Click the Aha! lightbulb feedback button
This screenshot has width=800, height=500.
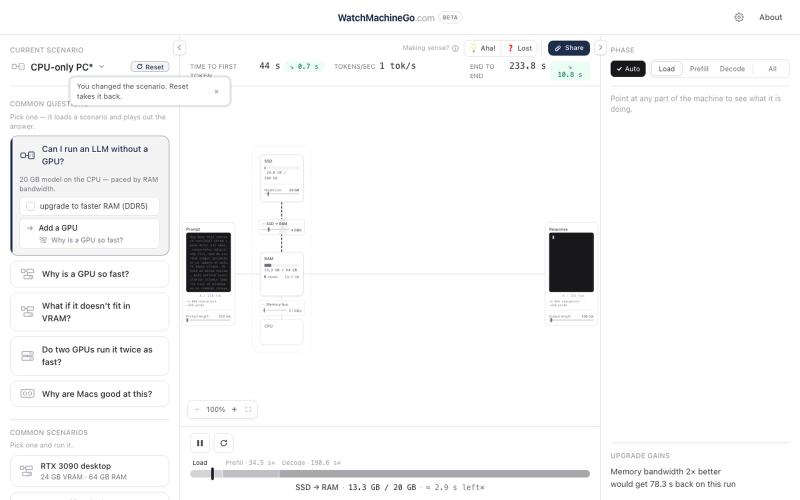(483, 48)
